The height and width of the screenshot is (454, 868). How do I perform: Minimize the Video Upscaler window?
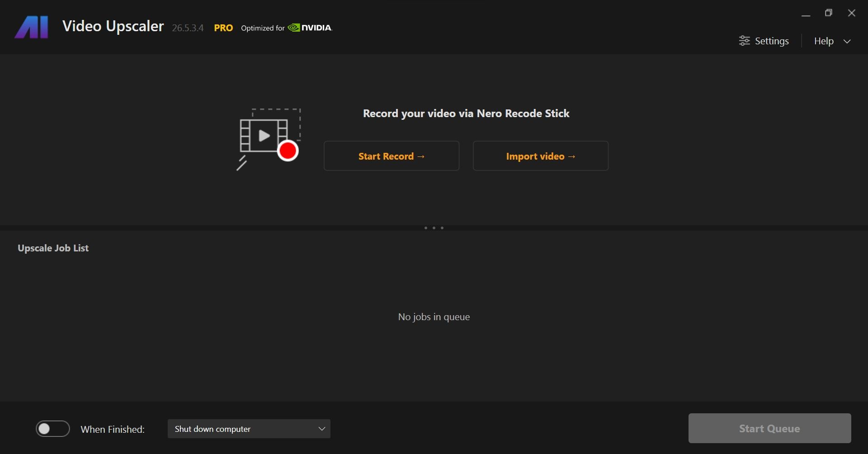pyautogui.click(x=806, y=14)
